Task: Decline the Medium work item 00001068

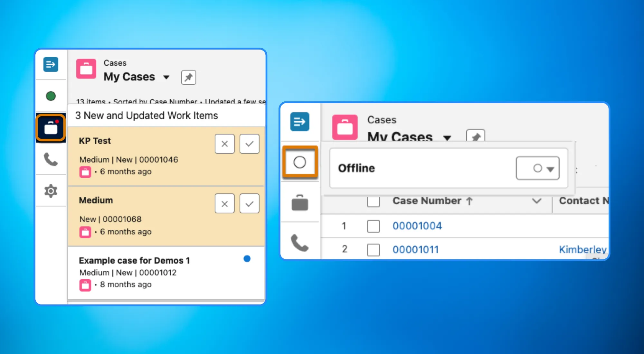Action: [x=224, y=204]
